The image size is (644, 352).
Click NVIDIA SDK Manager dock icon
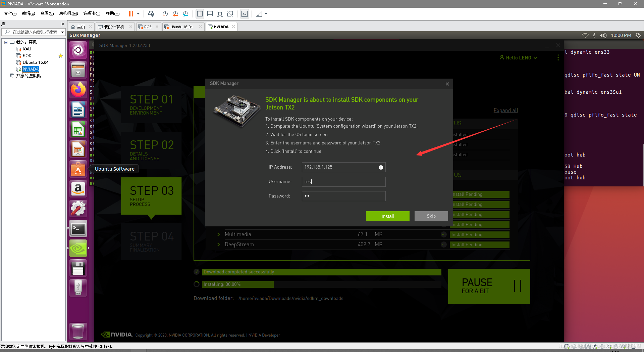click(x=78, y=249)
